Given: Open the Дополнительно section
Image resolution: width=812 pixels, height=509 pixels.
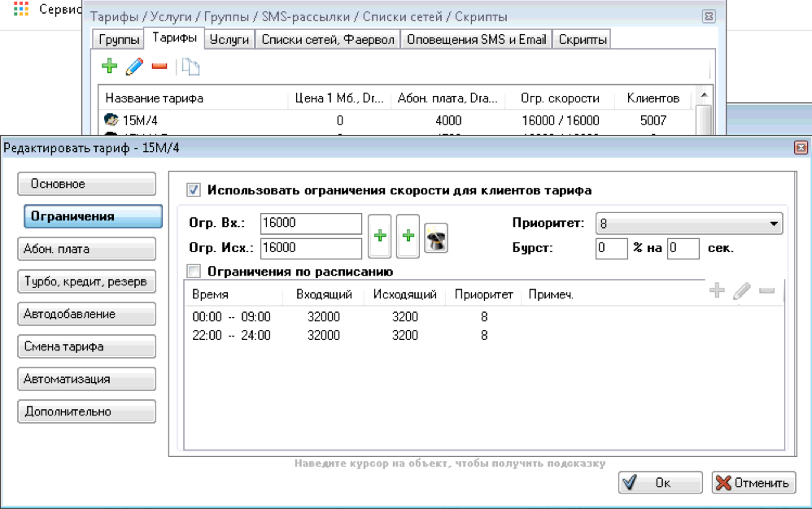Looking at the screenshot, I should coord(86,411).
